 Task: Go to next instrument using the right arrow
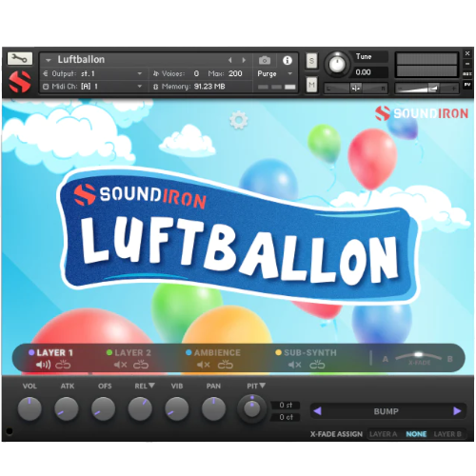click(x=244, y=60)
